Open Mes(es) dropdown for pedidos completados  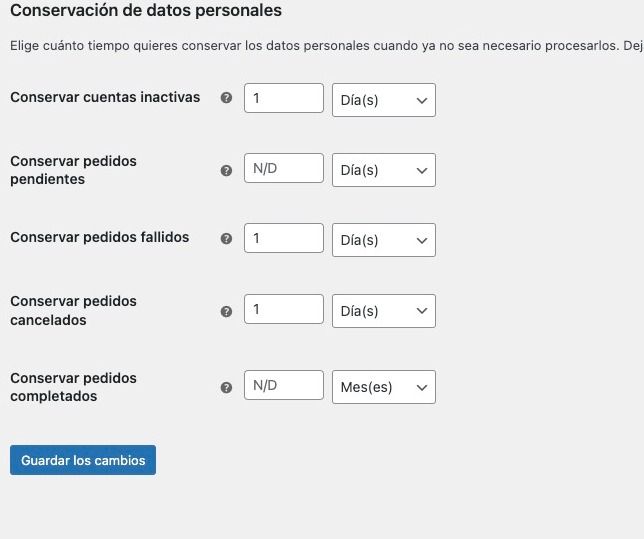[x=384, y=387]
